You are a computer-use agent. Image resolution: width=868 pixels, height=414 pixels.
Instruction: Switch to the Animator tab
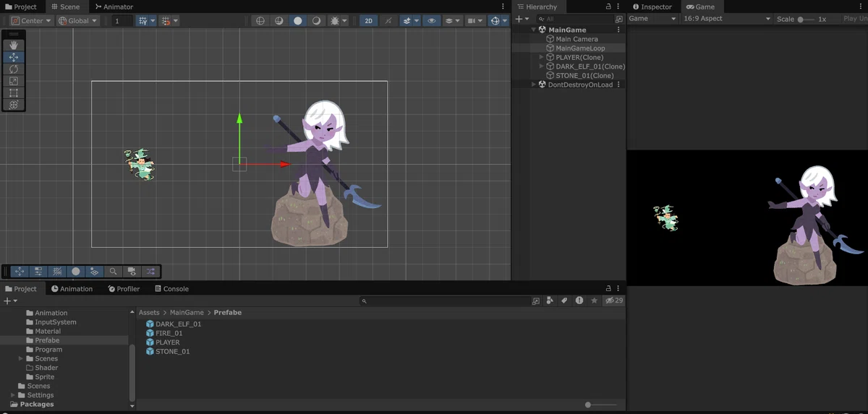tap(114, 7)
